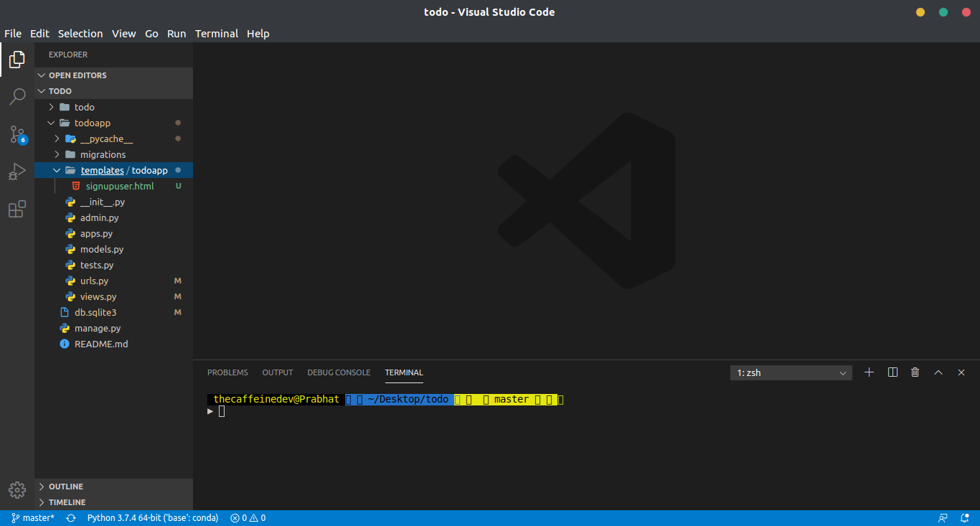Select Python 3.7.4 interpreter in status bar
The height and width of the screenshot is (526, 980).
152,518
